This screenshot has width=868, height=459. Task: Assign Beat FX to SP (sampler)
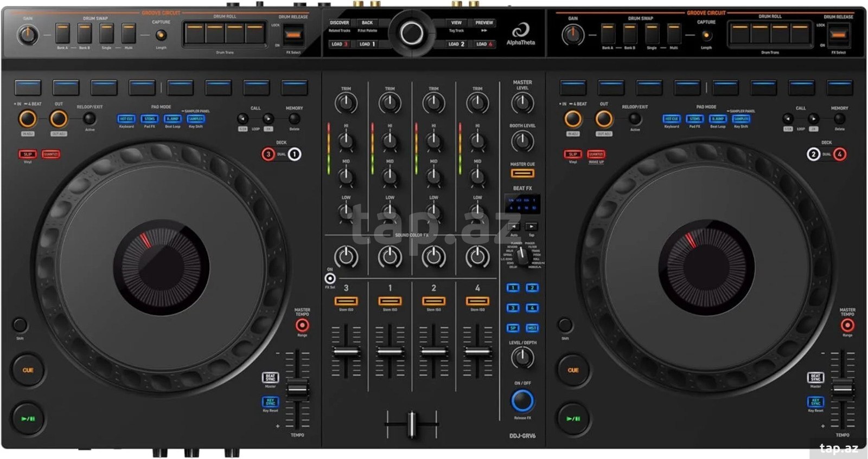click(x=513, y=328)
